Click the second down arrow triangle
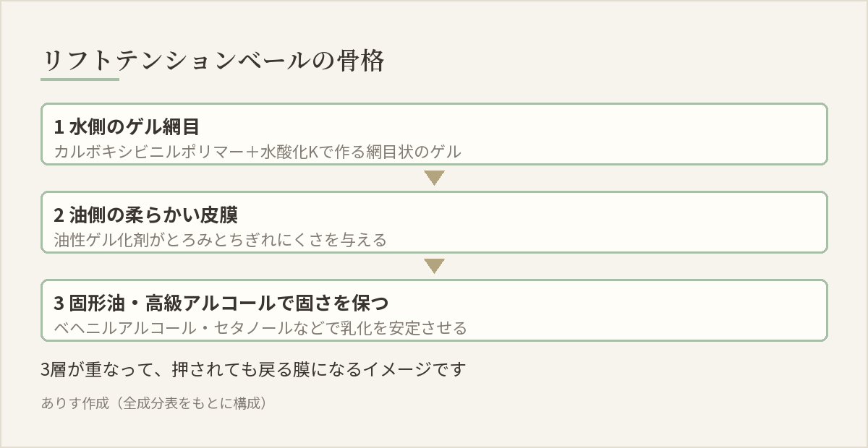Screen dimensions: 868x448 coord(434,266)
